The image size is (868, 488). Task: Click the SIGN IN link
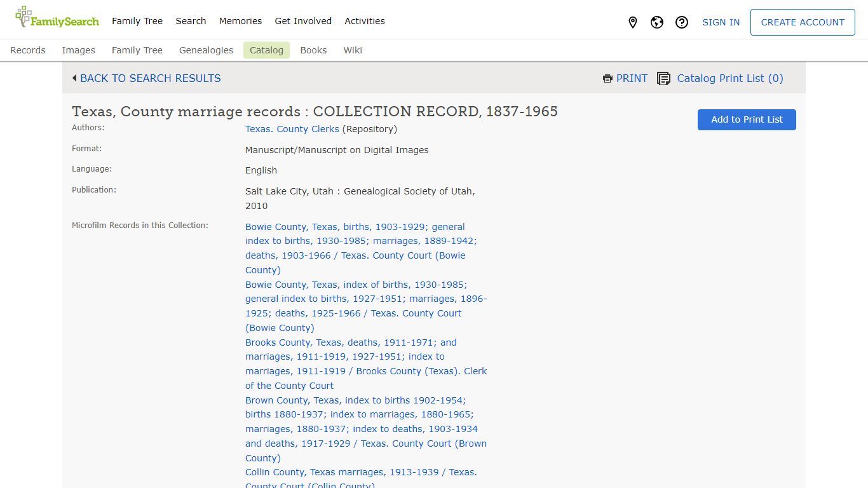point(721,22)
